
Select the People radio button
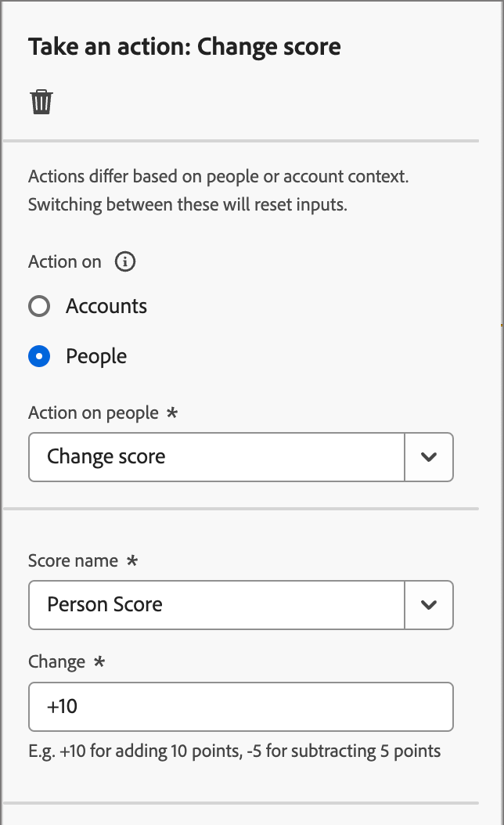(39, 356)
